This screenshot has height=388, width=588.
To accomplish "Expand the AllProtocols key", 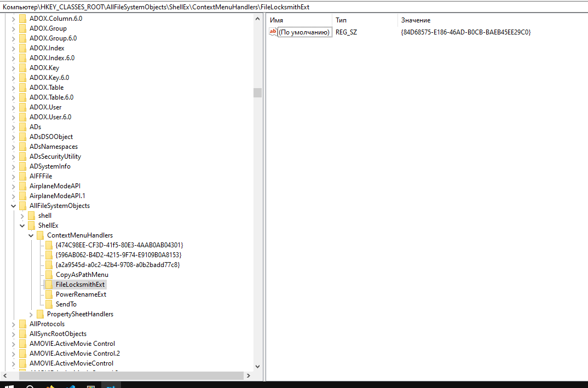I will [x=14, y=323].
